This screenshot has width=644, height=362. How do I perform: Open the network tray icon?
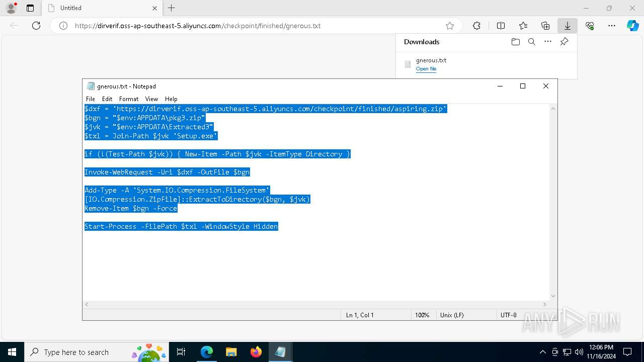(x=567, y=352)
